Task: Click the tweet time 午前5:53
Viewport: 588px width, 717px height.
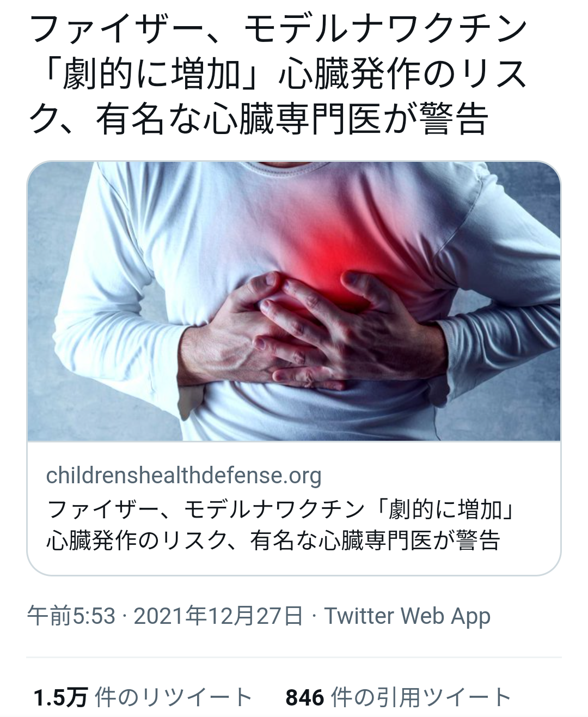Action: [x=71, y=616]
